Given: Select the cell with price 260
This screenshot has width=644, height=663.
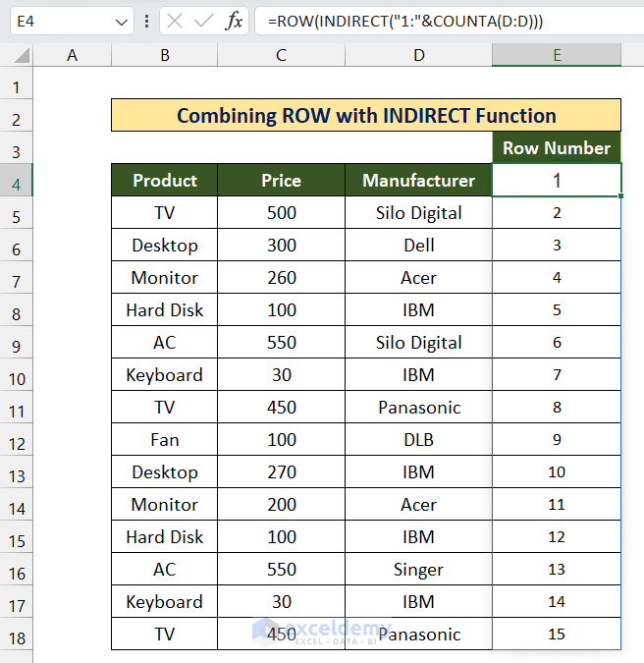Looking at the screenshot, I should [x=282, y=277].
